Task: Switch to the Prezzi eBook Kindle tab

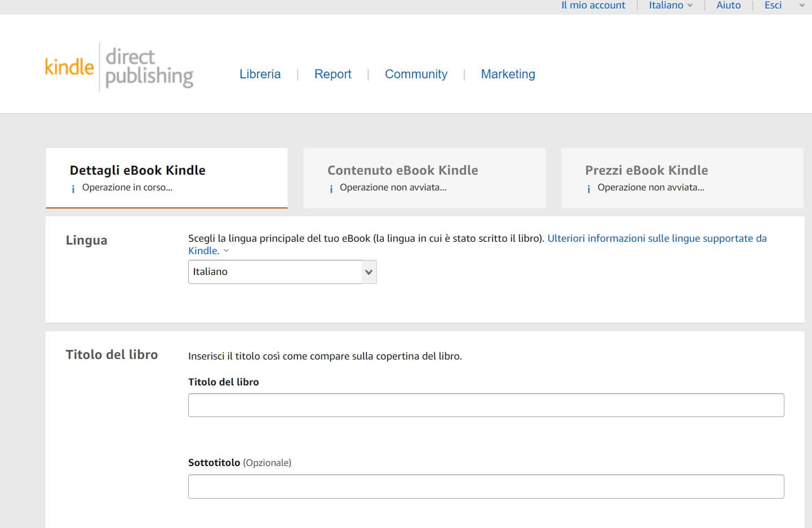Action: coord(682,177)
